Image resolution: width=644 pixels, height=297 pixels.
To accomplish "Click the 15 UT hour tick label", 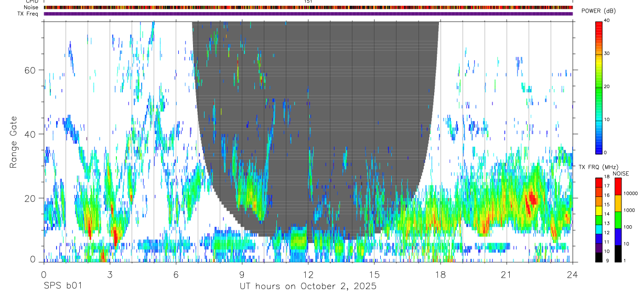I will coord(374,274).
